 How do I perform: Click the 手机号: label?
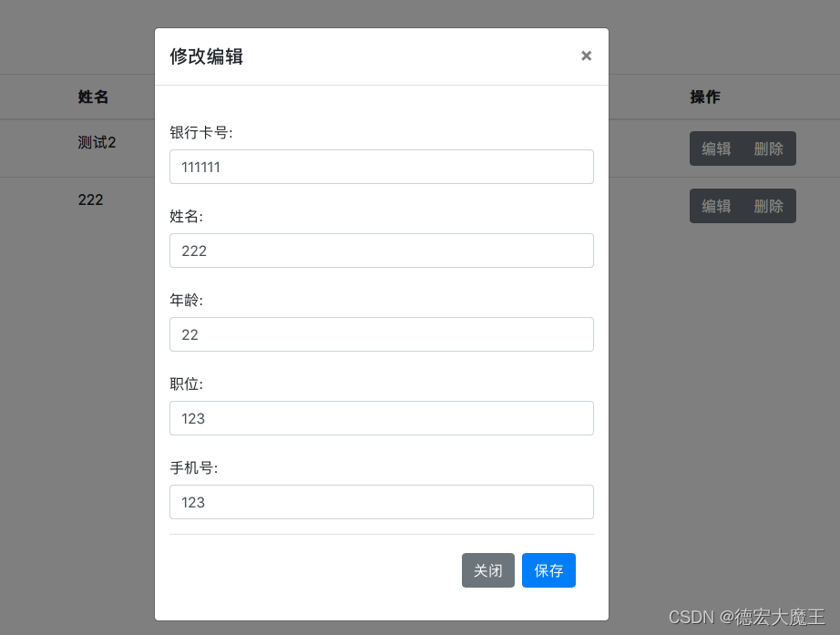(x=194, y=467)
